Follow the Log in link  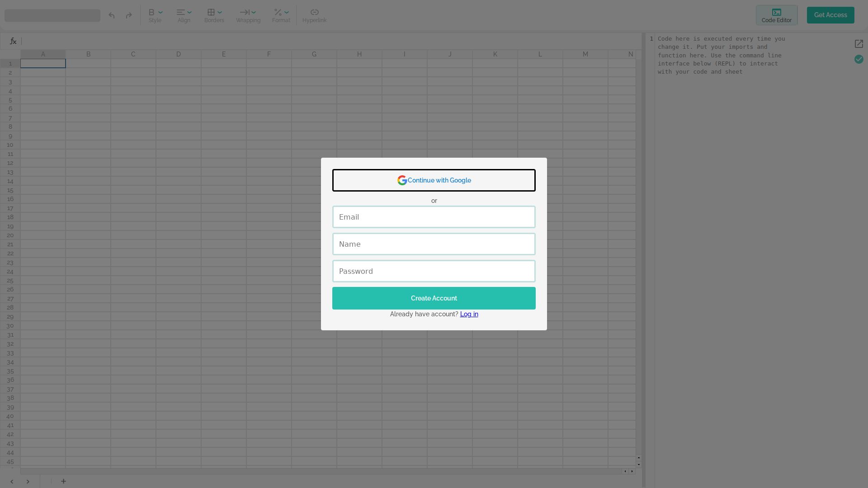[x=469, y=314]
